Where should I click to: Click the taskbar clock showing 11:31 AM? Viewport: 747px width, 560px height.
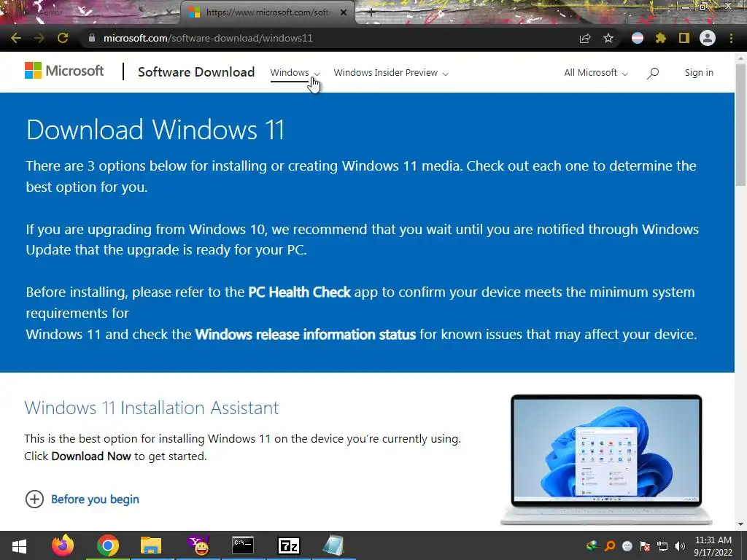click(x=713, y=545)
